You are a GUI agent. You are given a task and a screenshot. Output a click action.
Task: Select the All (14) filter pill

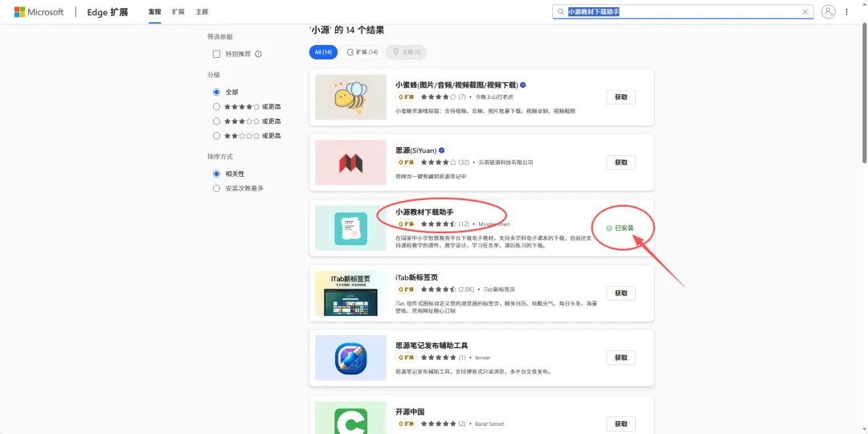pos(323,52)
